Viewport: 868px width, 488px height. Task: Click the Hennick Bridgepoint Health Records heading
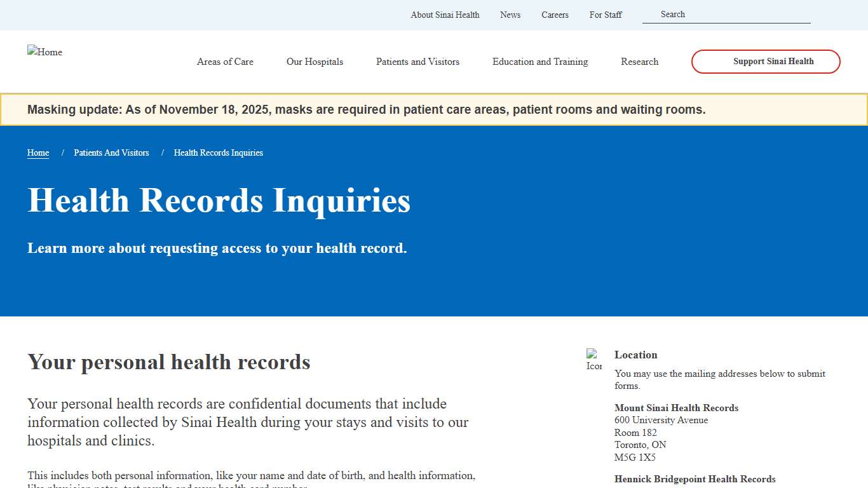pyautogui.click(x=695, y=479)
